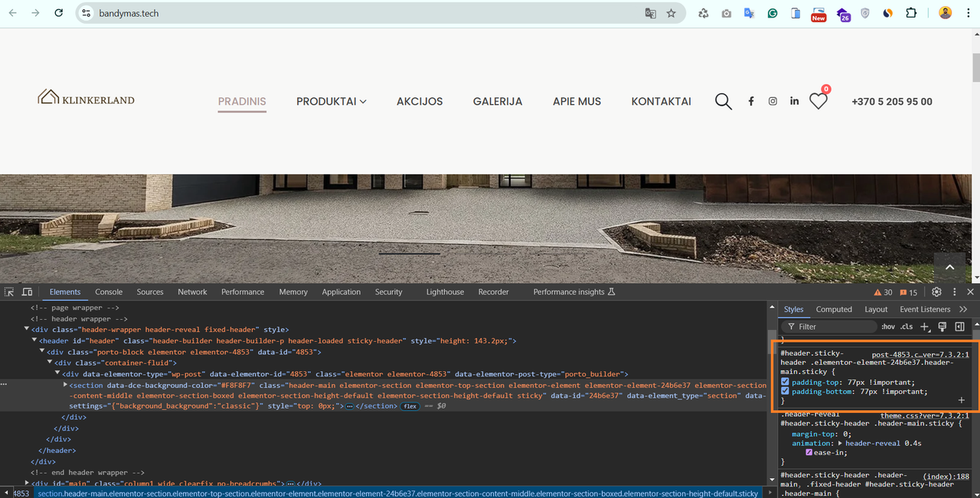Go to the GALERIJA page link
This screenshot has width=980, height=498.
pos(498,101)
